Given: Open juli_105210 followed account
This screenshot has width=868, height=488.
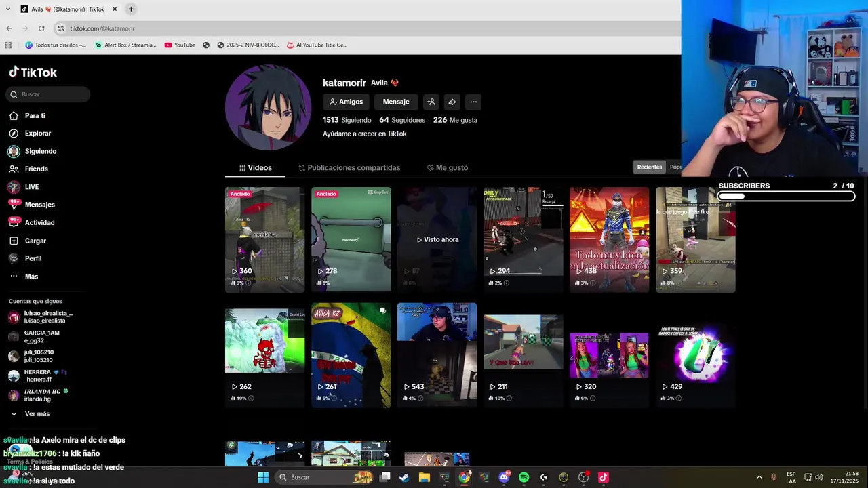Looking at the screenshot, I should (31, 356).
